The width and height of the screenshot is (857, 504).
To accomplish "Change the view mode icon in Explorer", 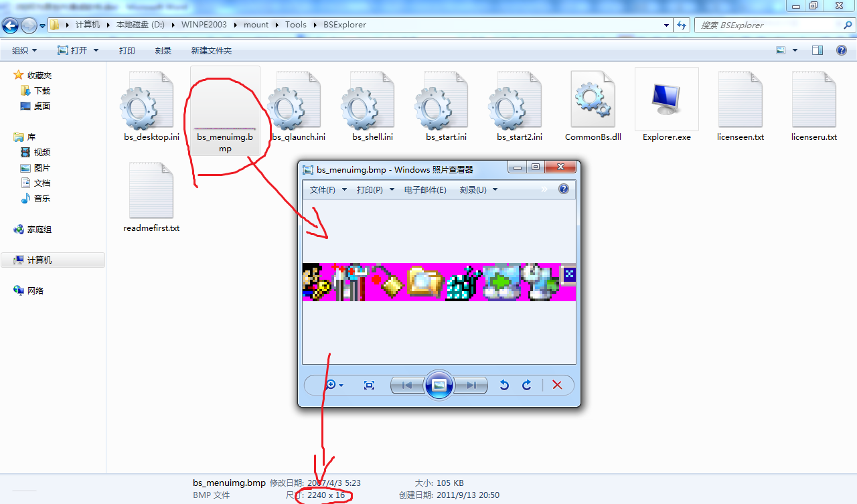I will tap(781, 50).
